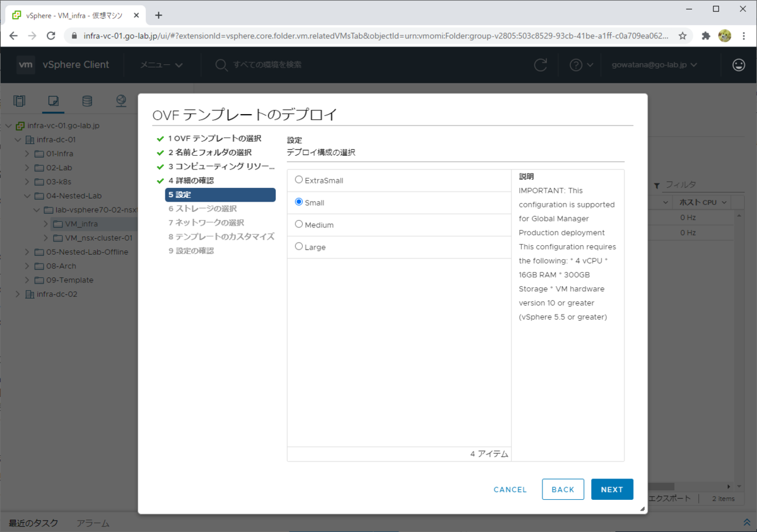The image size is (757, 532).
Task: Open the Chrome profile avatar
Action: tap(725, 36)
